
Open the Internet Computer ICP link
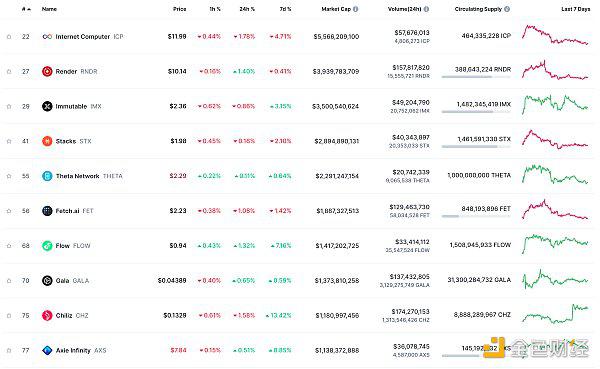(90, 37)
